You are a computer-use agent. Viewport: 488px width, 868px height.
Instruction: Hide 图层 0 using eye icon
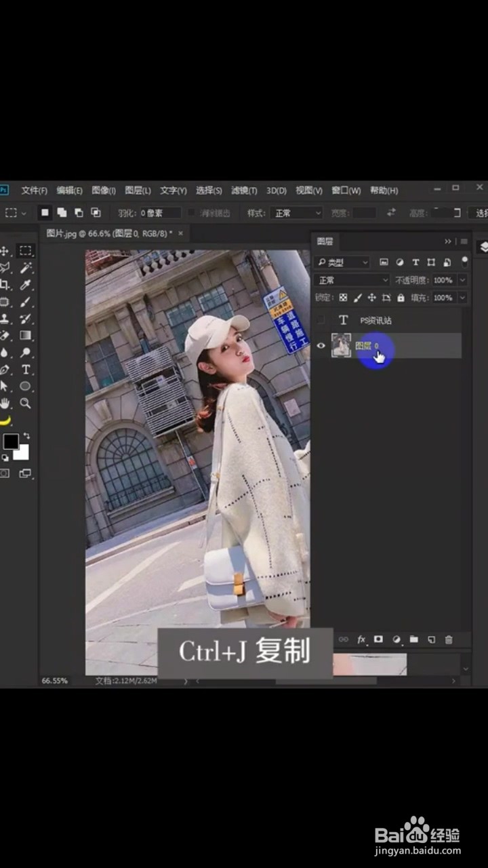(x=321, y=346)
